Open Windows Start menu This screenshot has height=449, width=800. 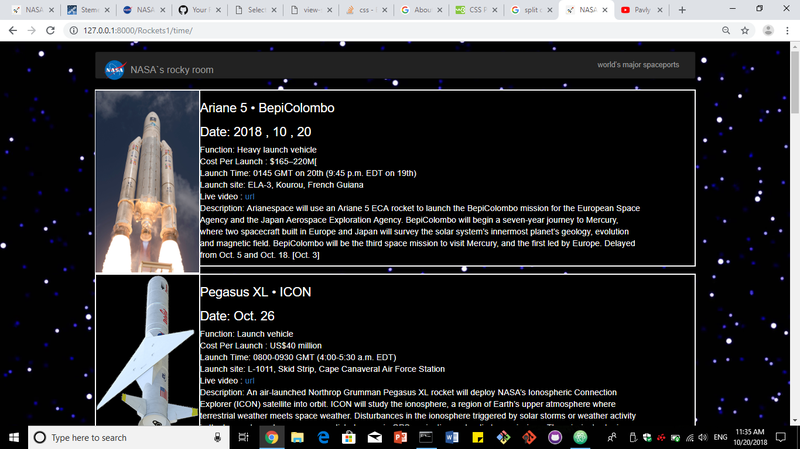(14, 437)
